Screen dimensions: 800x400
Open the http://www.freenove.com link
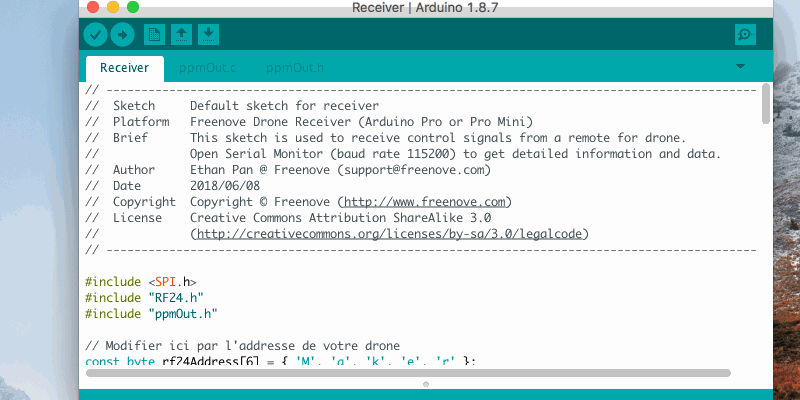tap(424, 202)
